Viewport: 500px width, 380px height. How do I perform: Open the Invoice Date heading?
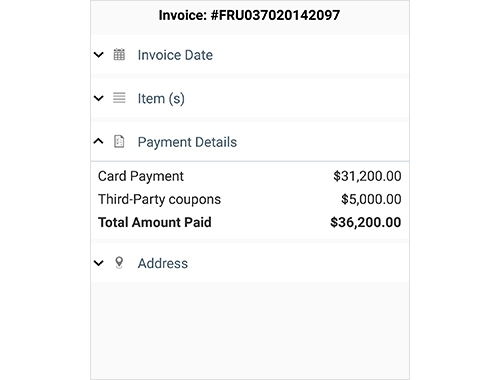tap(175, 55)
